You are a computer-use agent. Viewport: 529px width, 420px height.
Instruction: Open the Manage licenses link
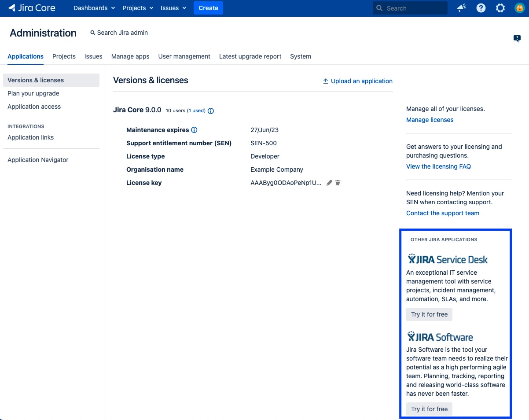[x=430, y=120]
